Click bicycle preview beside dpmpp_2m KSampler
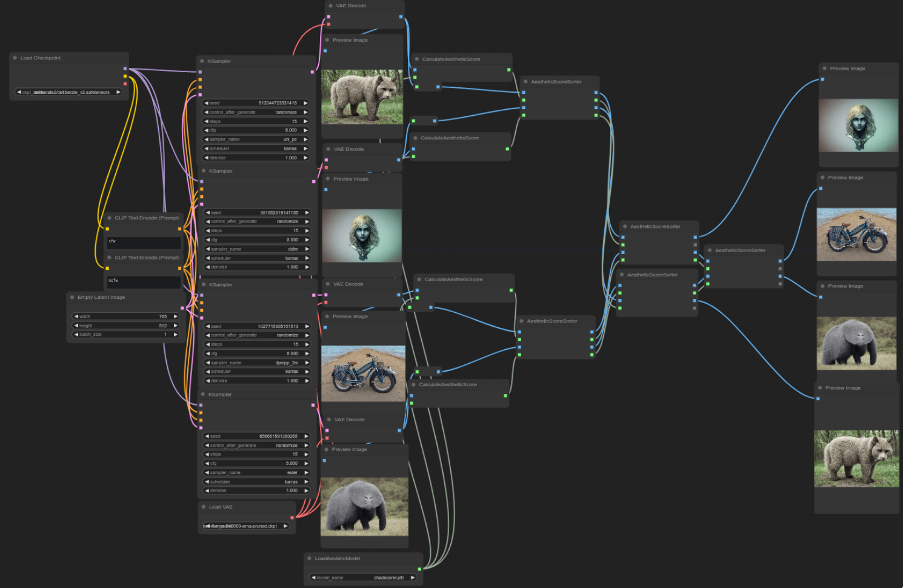 tap(363, 373)
